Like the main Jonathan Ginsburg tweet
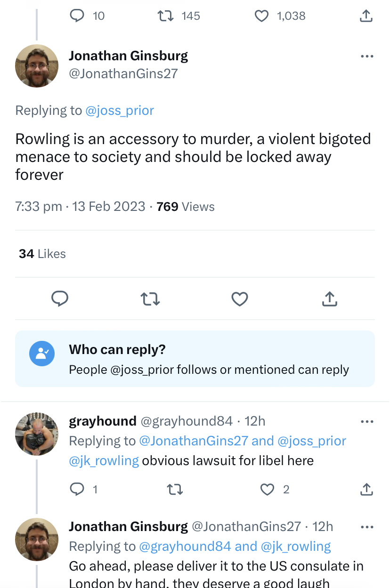This screenshot has width=390, height=588. [x=240, y=299]
